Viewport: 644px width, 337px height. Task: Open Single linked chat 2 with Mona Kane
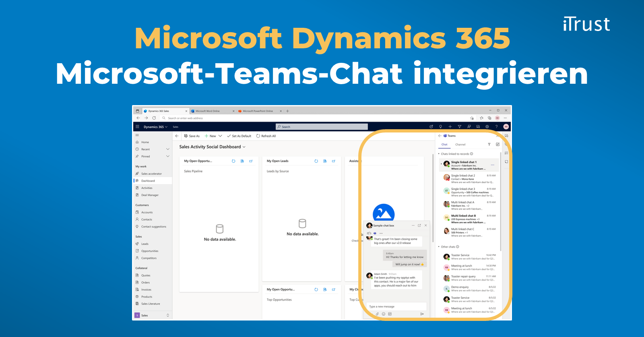(x=469, y=179)
